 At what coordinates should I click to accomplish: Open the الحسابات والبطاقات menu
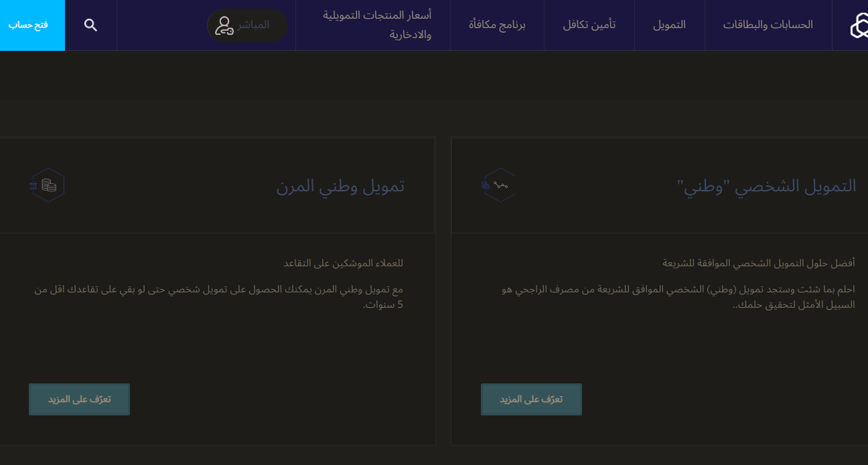point(768,25)
